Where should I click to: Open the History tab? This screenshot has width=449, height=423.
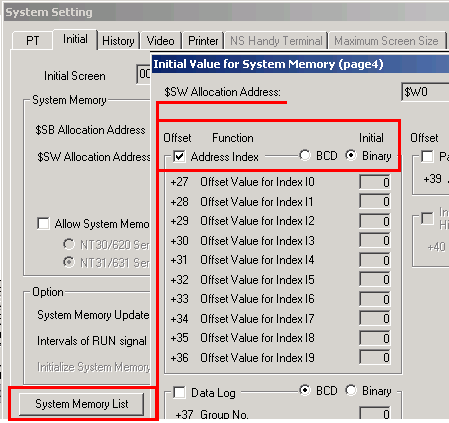pos(118,41)
